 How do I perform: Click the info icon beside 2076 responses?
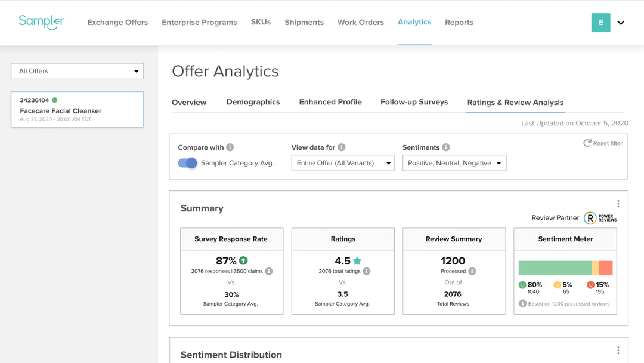[268, 270]
